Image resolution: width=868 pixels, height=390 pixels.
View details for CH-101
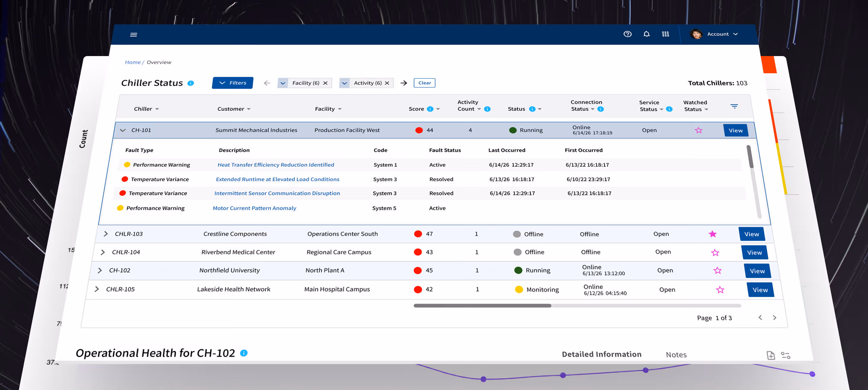click(736, 131)
